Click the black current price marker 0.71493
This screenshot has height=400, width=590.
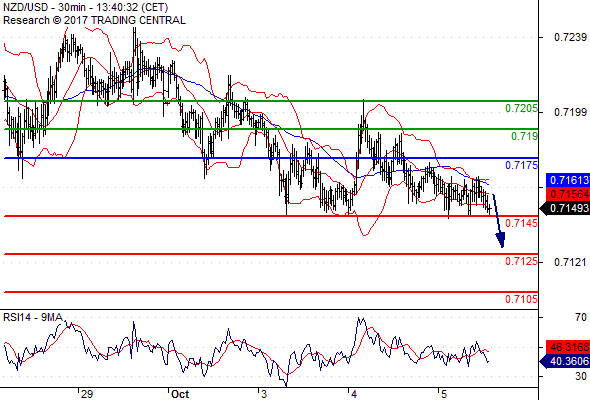(564, 208)
